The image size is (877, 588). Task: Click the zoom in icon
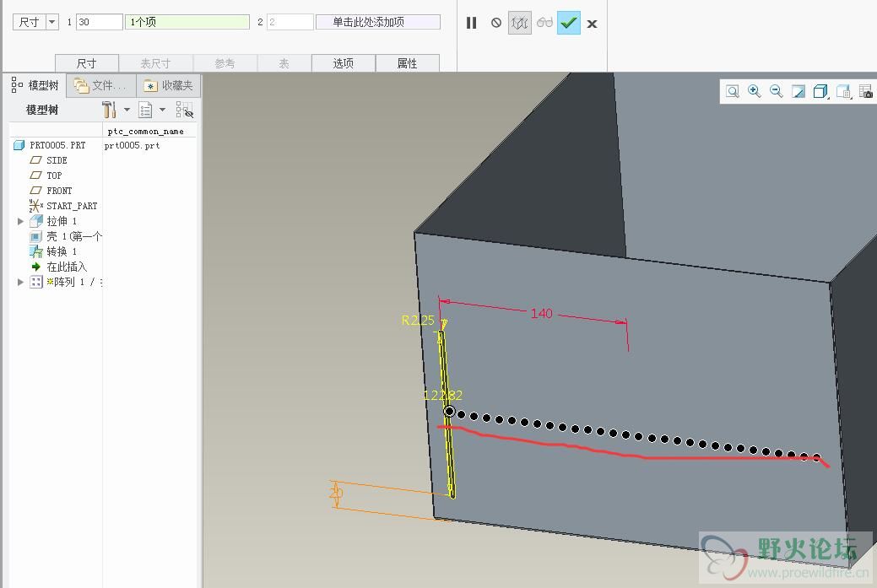click(x=755, y=91)
